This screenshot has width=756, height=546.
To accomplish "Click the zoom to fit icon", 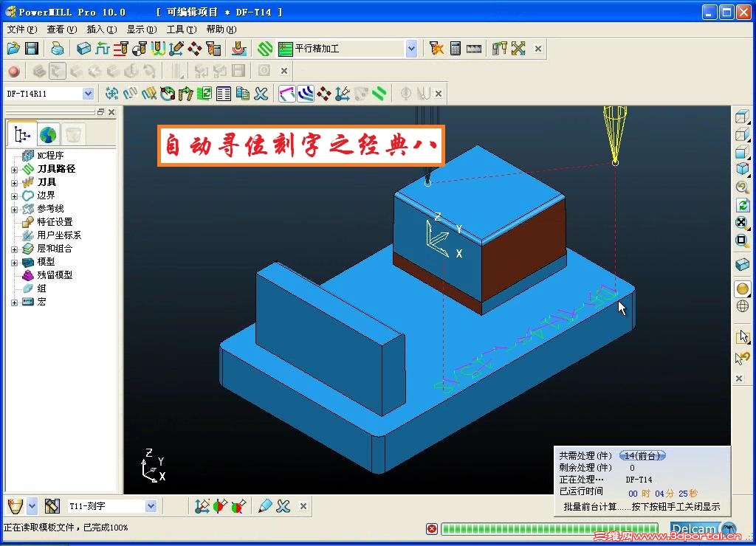I will click(743, 223).
